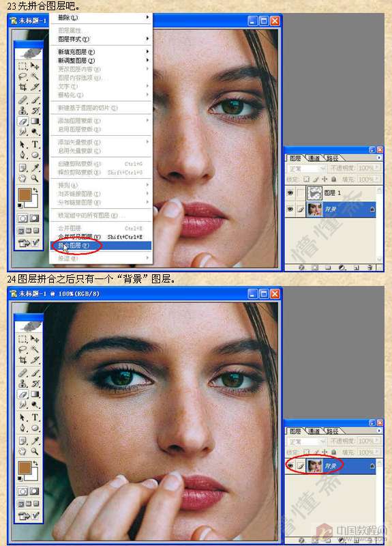Select the Crop tool in step 24 toolbox

click(23, 360)
